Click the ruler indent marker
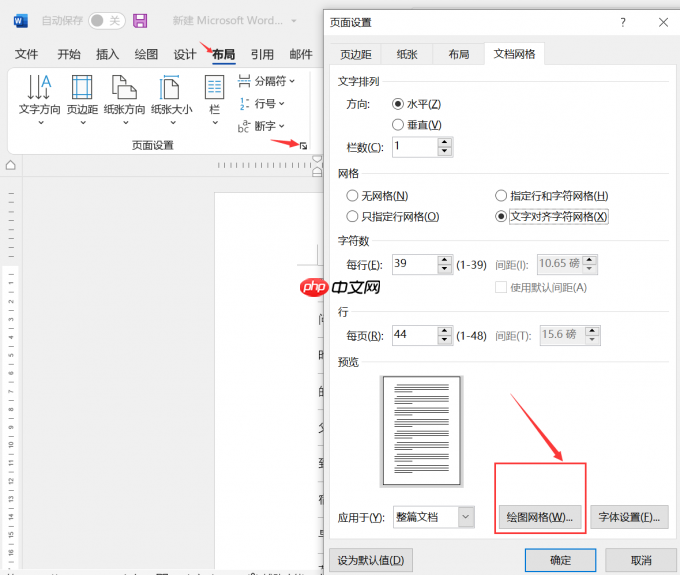This screenshot has width=680, height=575. click(317, 166)
